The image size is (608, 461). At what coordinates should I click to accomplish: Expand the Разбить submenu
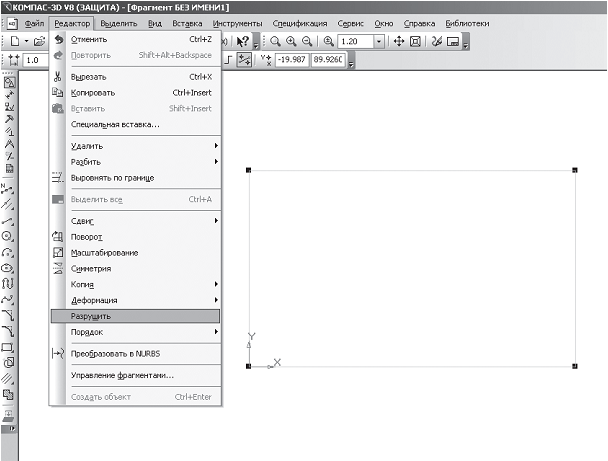[x=216, y=161]
